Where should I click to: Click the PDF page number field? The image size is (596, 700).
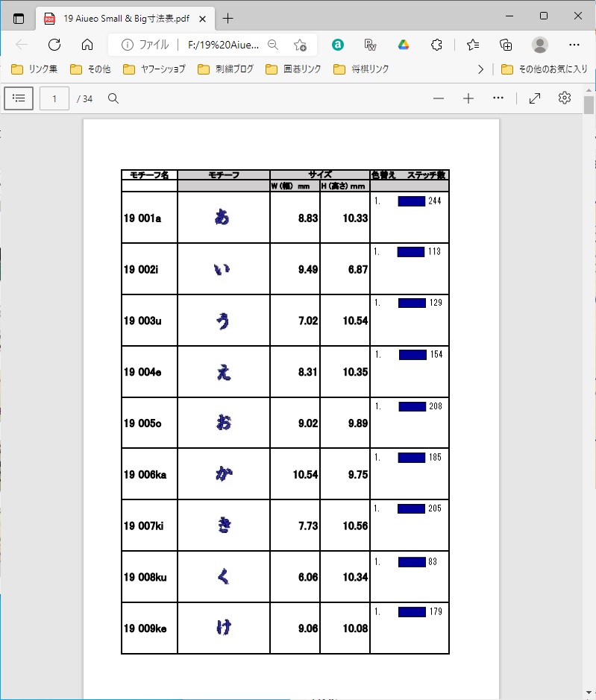[54, 98]
